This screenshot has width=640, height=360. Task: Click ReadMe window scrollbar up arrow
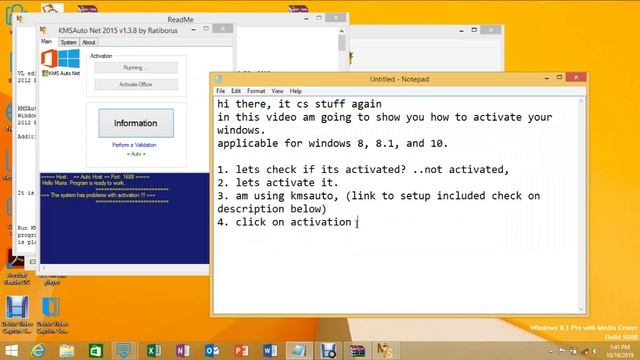pos(342,31)
